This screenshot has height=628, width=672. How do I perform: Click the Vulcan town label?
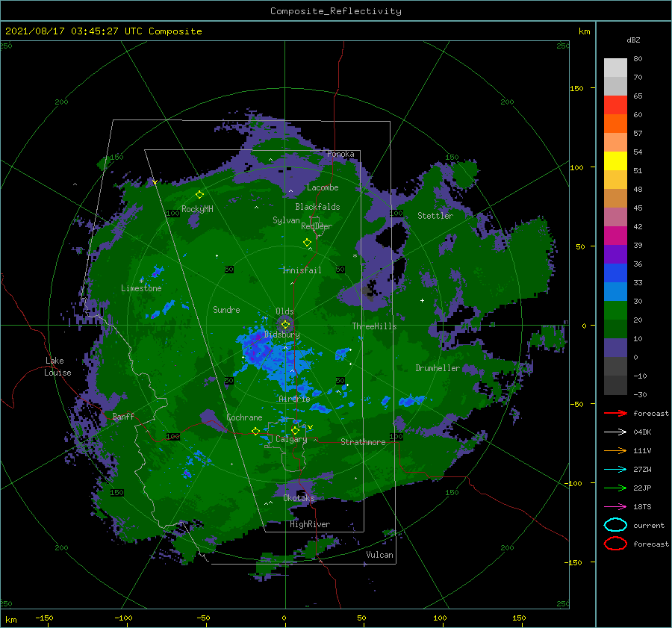379,555
